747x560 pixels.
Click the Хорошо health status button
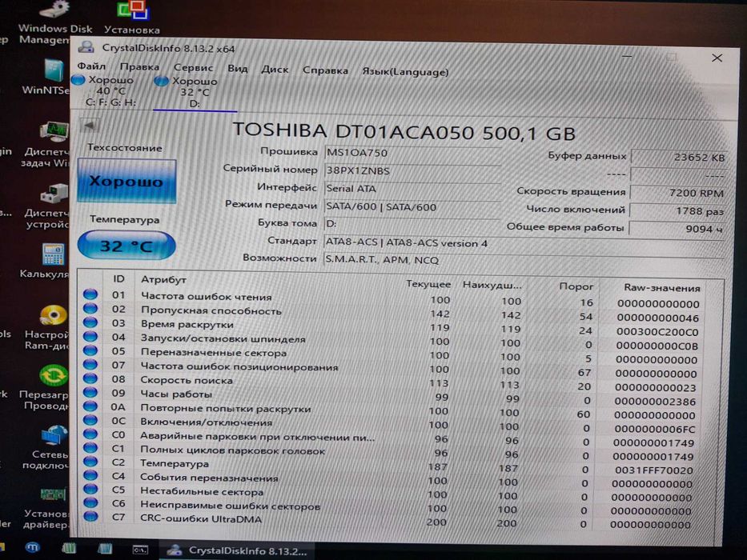(127, 182)
